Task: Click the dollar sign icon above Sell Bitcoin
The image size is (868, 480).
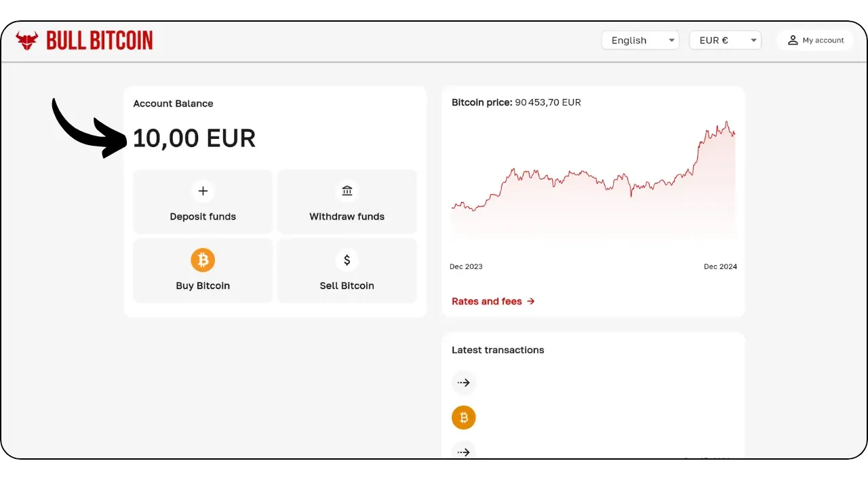Action: tap(347, 260)
